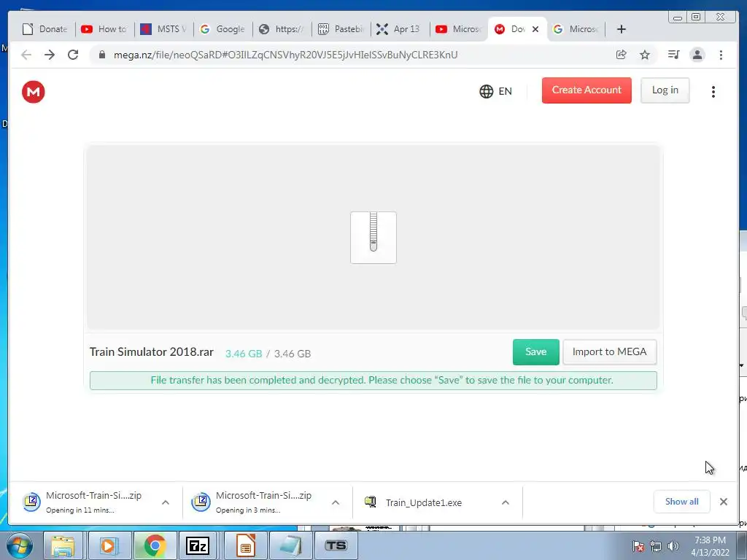Open the Windows Start menu orb
The image size is (747, 560).
tap(20, 545)
